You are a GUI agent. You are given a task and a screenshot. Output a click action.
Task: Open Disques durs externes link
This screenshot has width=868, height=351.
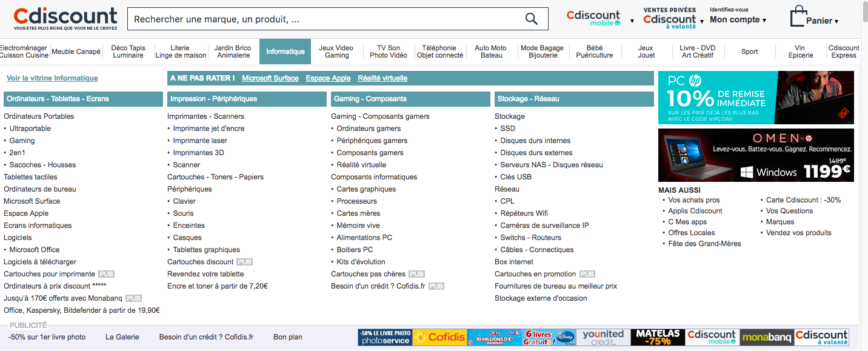[536, 153]
